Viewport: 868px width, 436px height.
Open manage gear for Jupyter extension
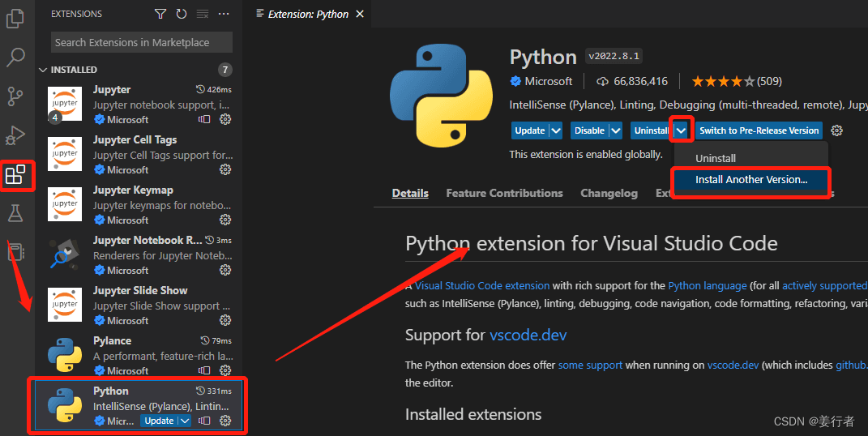pyautogui.click(x=225, y=119)
